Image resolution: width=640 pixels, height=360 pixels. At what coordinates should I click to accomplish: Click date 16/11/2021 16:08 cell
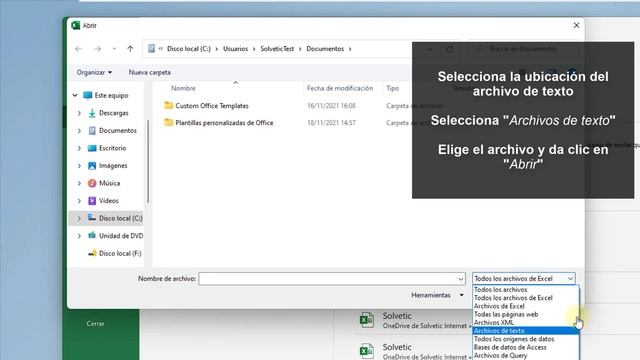coord(331,106)
